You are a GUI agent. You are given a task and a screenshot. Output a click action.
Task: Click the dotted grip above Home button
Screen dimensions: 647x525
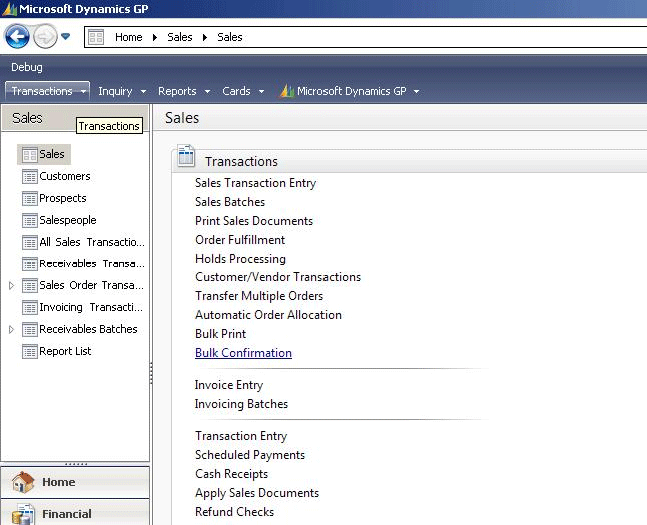(76, 464)
